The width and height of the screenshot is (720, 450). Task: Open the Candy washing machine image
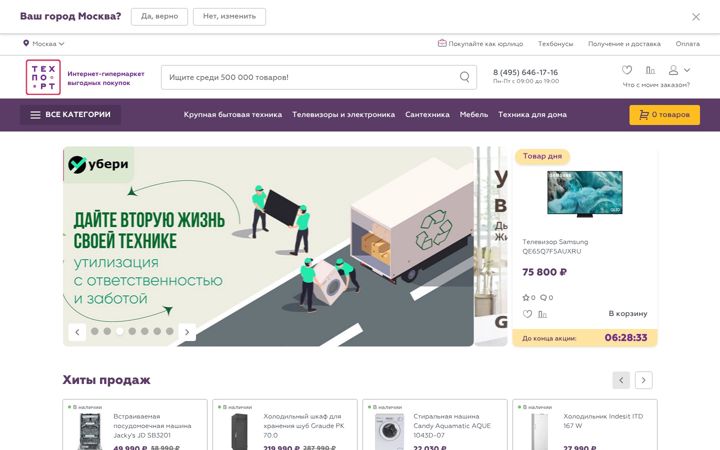pos(389,432)
